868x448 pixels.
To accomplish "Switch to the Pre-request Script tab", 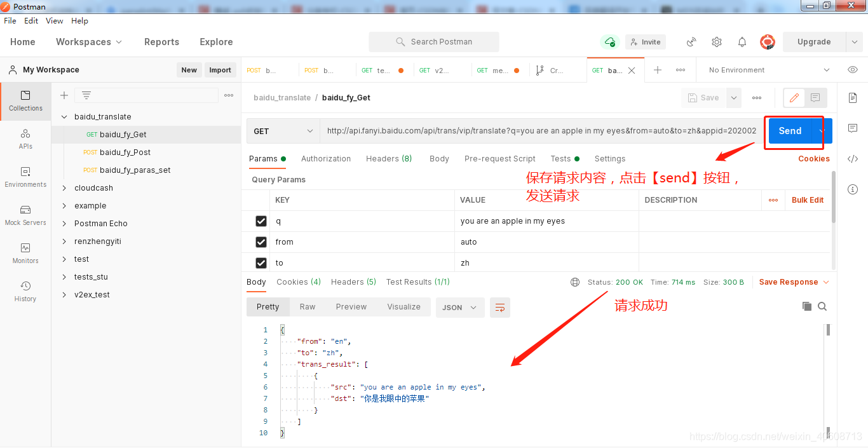I will (500, 159).
